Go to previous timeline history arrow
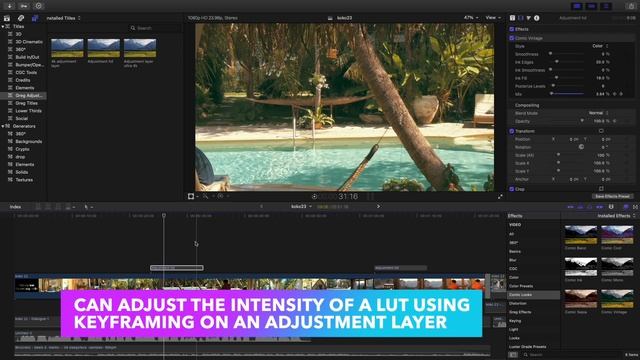Viewport: 640px width, 360px height. pos(262,207)
